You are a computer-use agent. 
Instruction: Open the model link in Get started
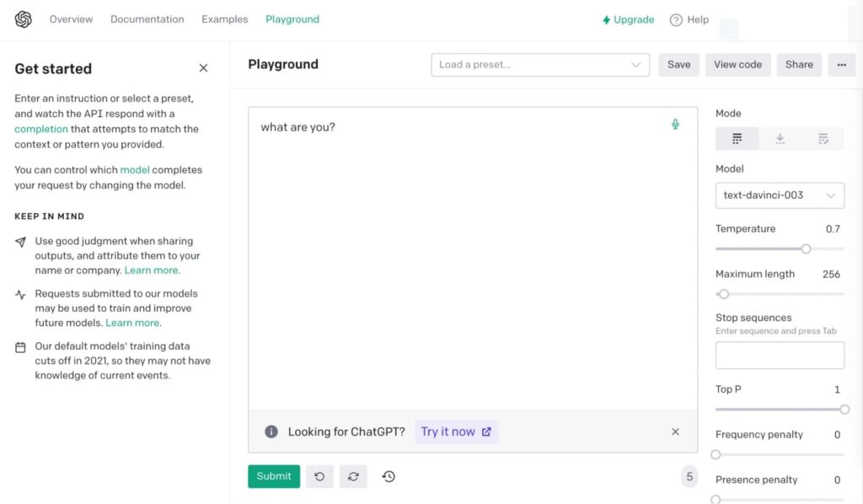click(x=135, y=170)
